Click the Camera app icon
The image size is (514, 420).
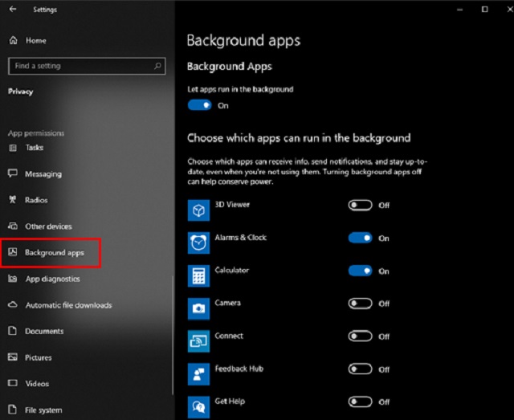(x=198, y=308)
